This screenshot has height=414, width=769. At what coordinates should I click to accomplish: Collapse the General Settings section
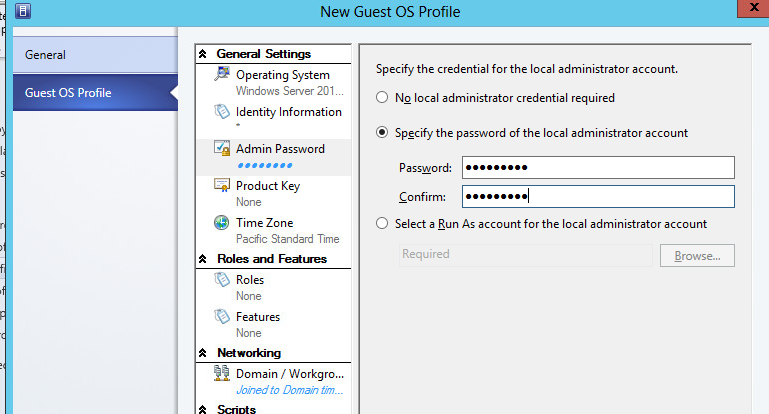click(x=203, y=54)
